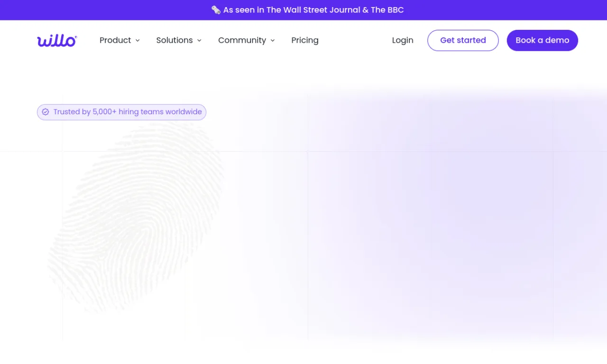
Task: Open the Willo logo home link
Action: coord(57,41)
